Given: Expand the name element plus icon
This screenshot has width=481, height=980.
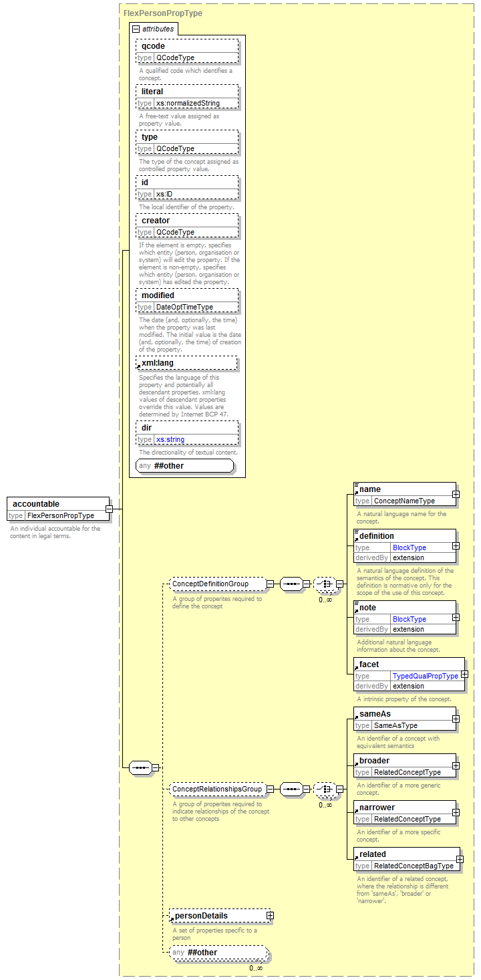Looking at the screenshot, I should (x=456, y=495).
